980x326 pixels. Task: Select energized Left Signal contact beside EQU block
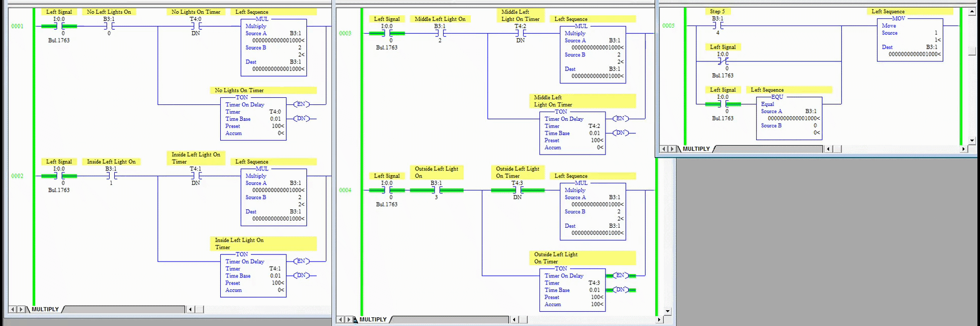click(x=723, y=104)
